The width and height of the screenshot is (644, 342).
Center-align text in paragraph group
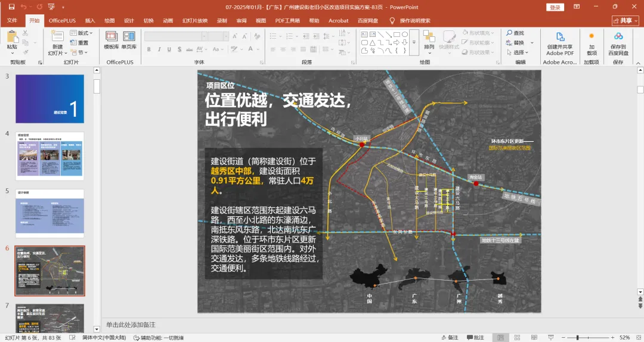tap(283, 49)
